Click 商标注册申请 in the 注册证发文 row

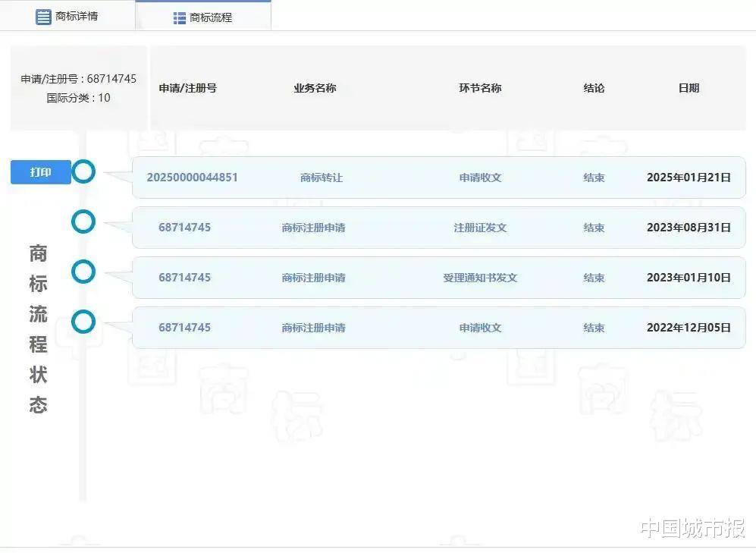coord(313,228)
